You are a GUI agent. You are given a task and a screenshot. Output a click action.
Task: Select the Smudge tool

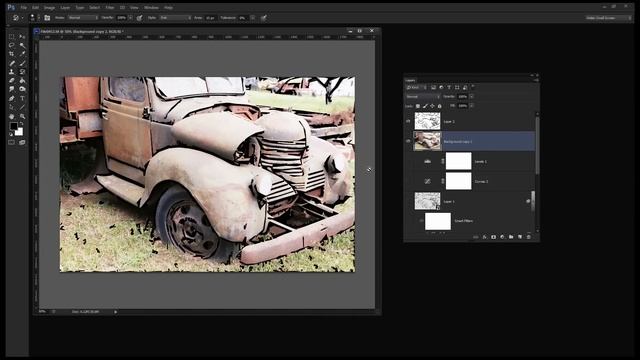click(x=12, y=89)
